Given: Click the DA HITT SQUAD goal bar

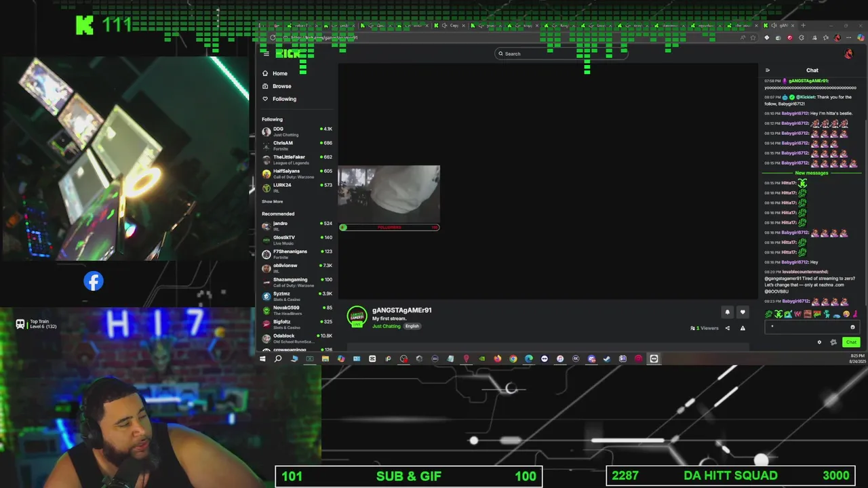Looking at the screenshot, I should [731, 476].
